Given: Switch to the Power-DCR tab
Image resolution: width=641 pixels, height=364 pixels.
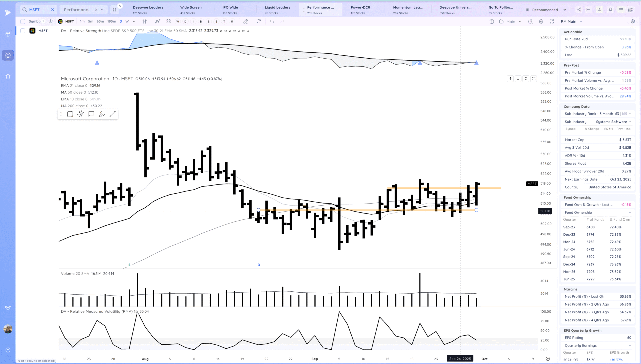Looking at the screenshot, I should 360,10.
